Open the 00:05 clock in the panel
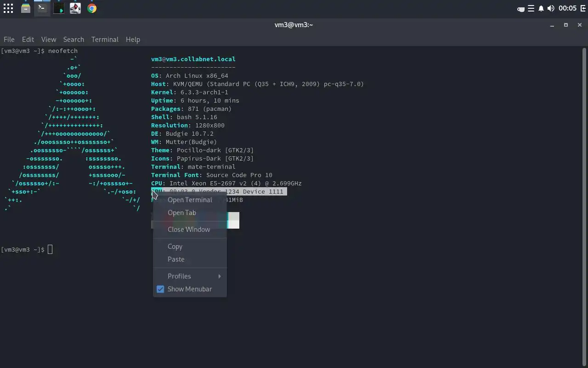 (567, 8)
